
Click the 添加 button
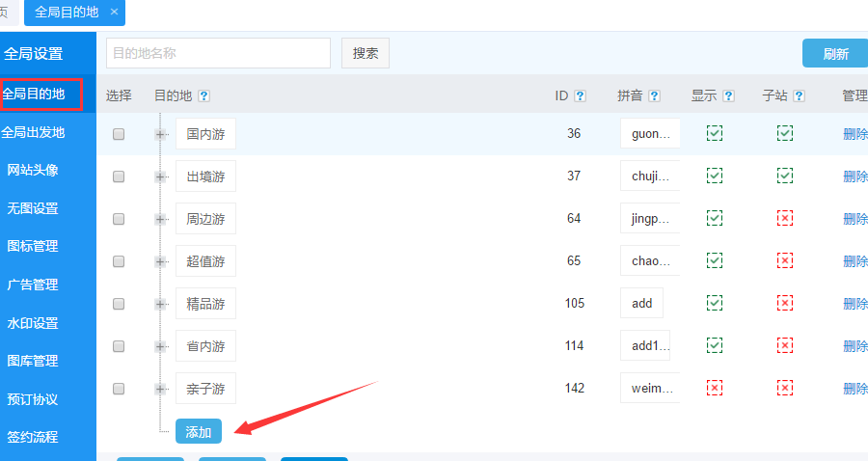click(x=199, y=432)
